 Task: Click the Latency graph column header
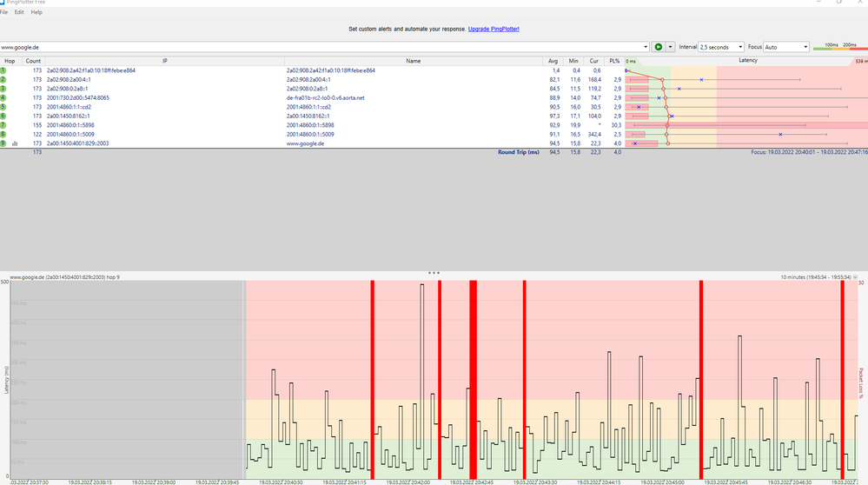pyautogui.click(x=747, y=61)
